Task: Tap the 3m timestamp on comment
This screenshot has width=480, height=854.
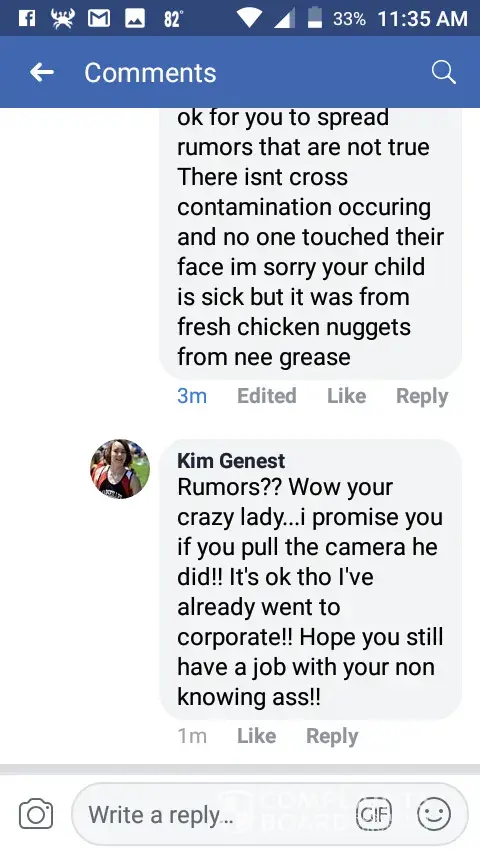Action: pyautogui.click(x=192, y=396)
